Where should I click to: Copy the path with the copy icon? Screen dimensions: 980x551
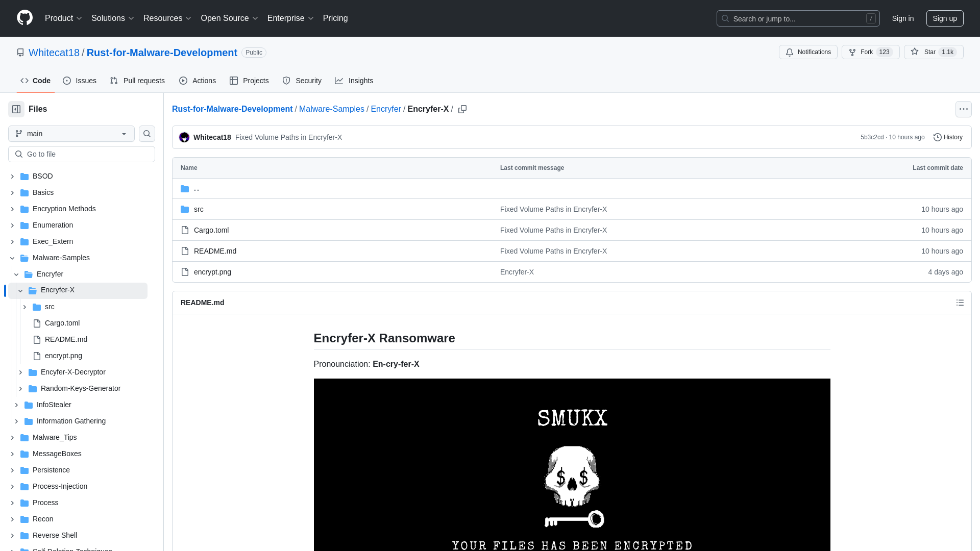[462, 109]
